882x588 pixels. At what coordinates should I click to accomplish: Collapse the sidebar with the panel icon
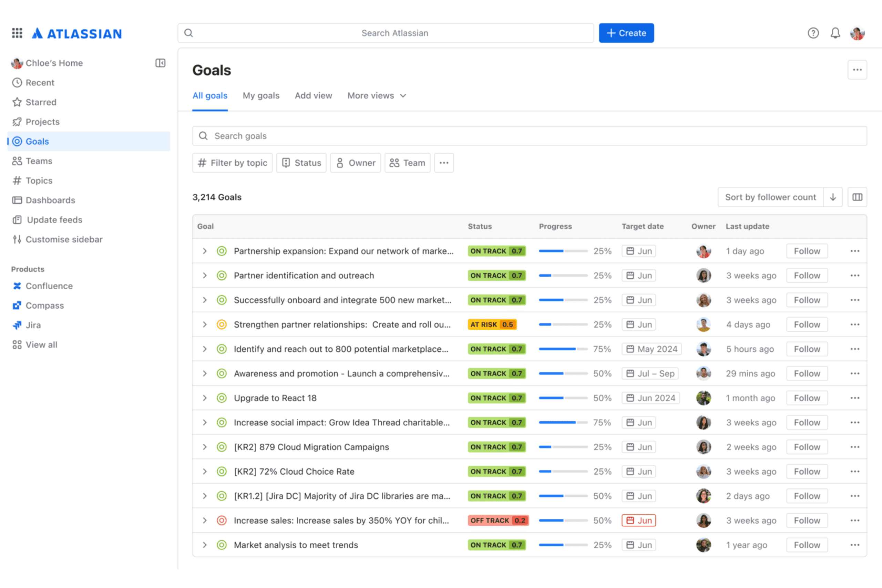[x=161, y=63]
